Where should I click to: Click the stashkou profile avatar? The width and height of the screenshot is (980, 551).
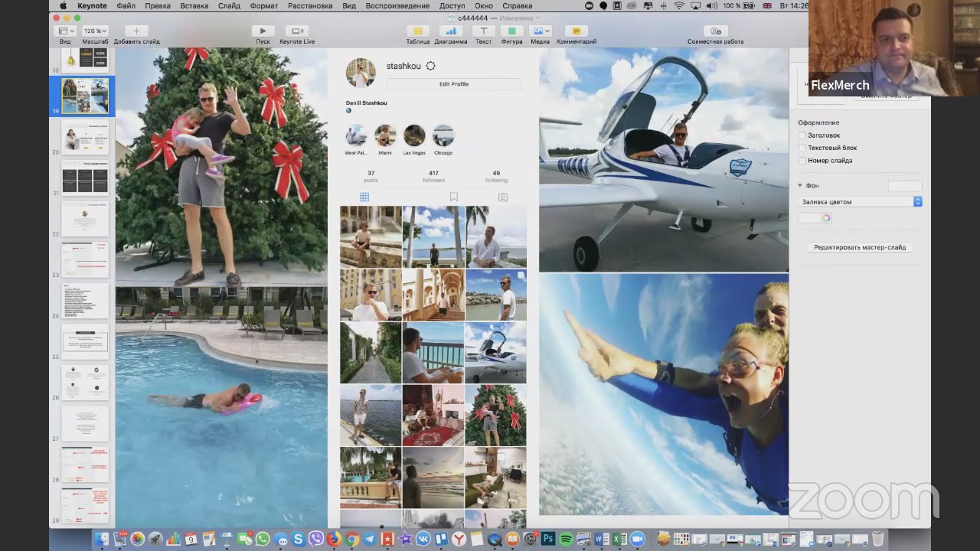[x=361, y=73]
